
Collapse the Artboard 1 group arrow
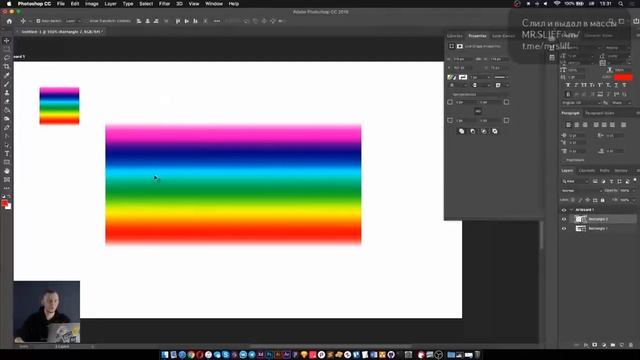(x=571, y=210)
